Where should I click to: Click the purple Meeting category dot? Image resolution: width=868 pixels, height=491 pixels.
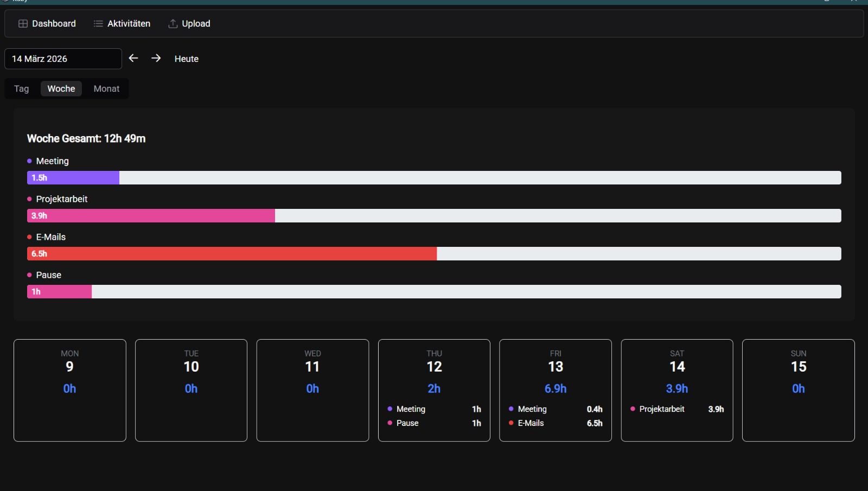(x=29, y=161)
